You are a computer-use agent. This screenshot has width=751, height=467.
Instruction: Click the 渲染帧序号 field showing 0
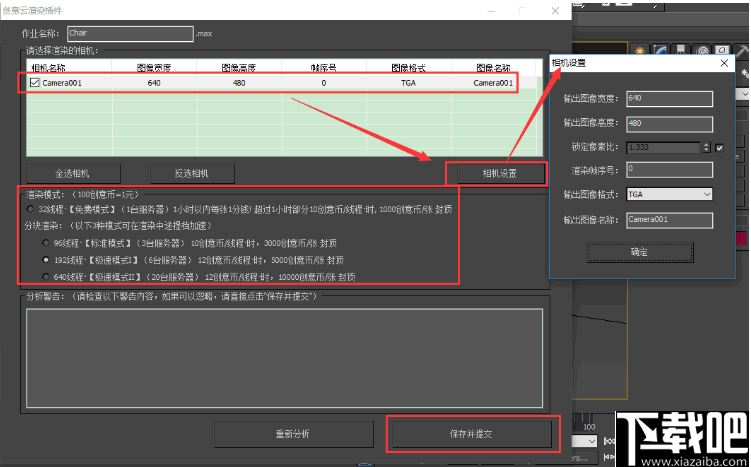[669, 170]
